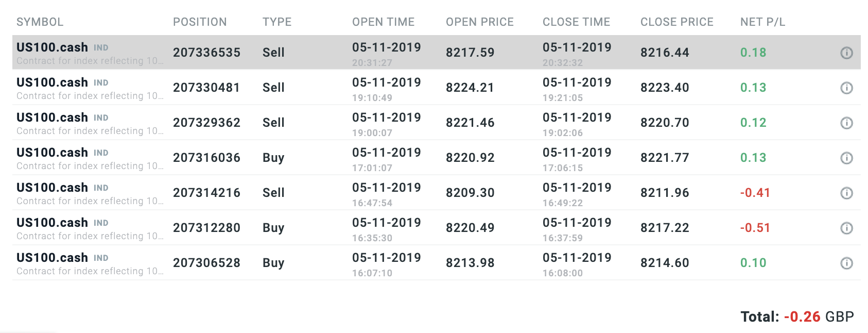Click the close price 8223.40
Screen dimensions: 868x333
(665, 88)
